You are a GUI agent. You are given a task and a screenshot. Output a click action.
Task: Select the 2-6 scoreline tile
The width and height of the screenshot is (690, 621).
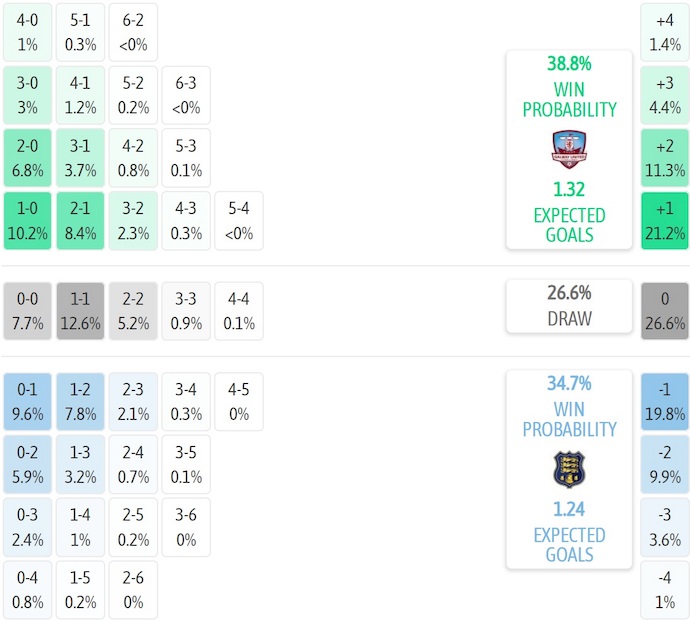click(x=133, y=590)
